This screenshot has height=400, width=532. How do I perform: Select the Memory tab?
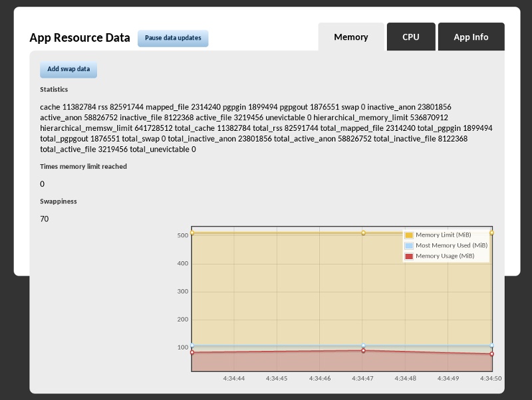(350, 37)
